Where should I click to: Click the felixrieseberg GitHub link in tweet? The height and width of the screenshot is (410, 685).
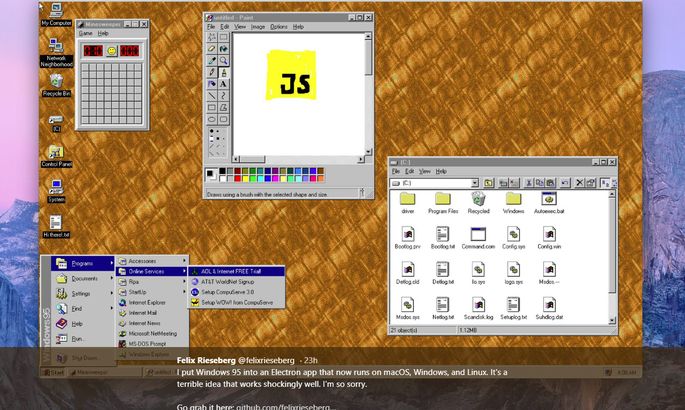[286, 407]
